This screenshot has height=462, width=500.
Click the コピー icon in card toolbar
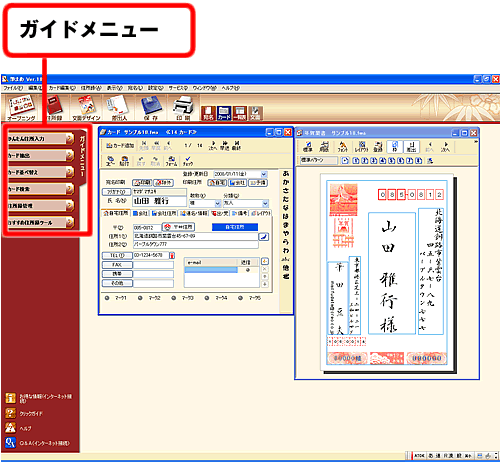pyautogui.click(x=110, y=161)
